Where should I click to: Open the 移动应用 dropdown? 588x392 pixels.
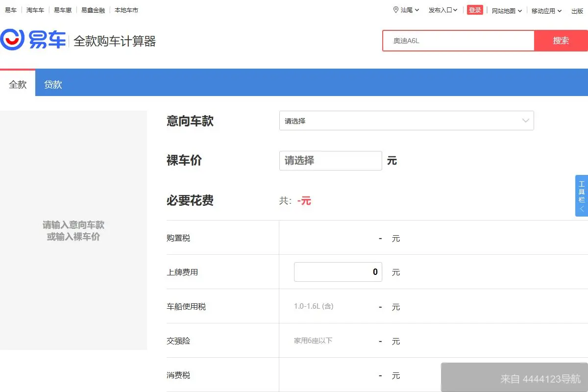(x=546, y=11)
